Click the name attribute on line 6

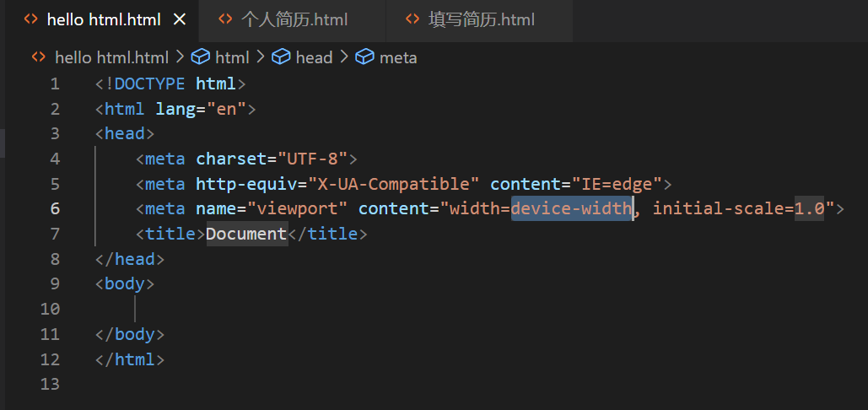point(216,208)
